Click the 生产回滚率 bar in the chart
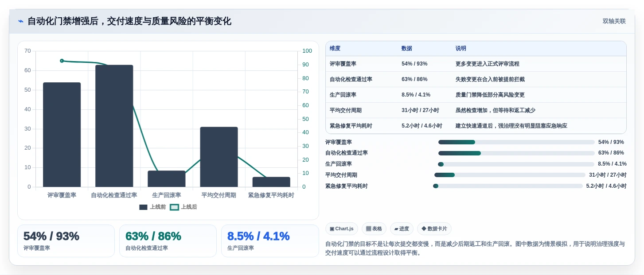The width and height of the screenshot is (644, 275). [x=166, y=179]
